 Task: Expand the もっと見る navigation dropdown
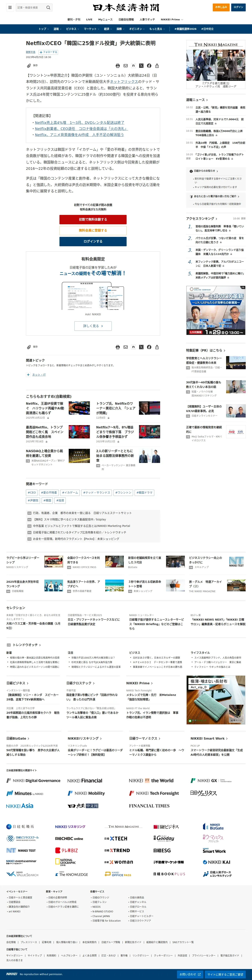[x=157, y=29]
